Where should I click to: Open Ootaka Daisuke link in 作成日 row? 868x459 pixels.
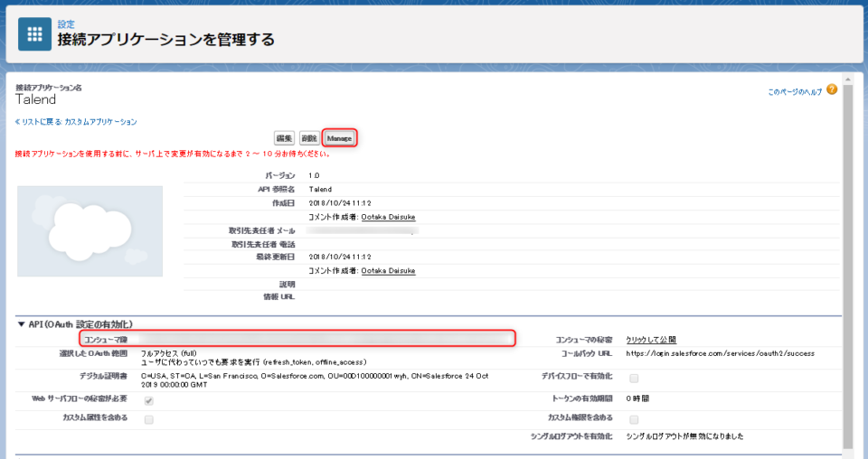[x=388, y=217]
